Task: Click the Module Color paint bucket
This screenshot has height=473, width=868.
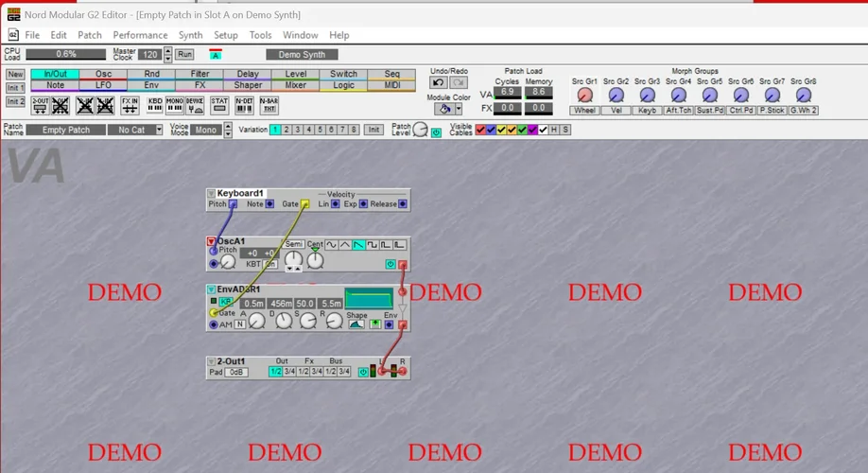Action: (x=444, y=109)
